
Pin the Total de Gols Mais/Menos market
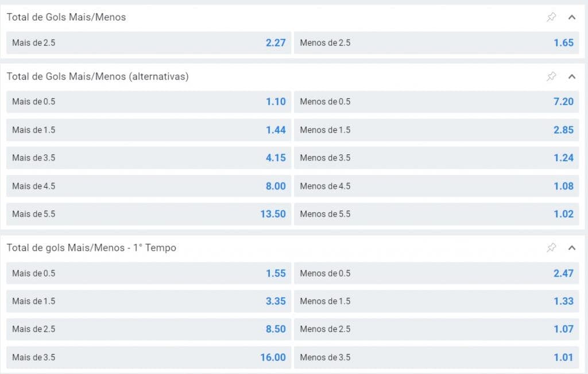coord(551,17)
